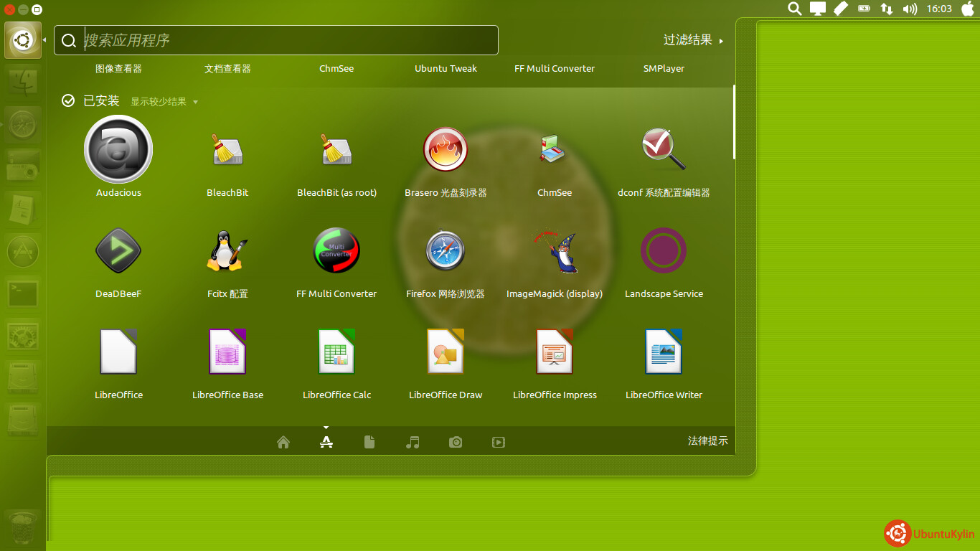This screenshot has height=551, width=980.
Task: Open the Audacious music player icon
Action: (x=118, y=150)
